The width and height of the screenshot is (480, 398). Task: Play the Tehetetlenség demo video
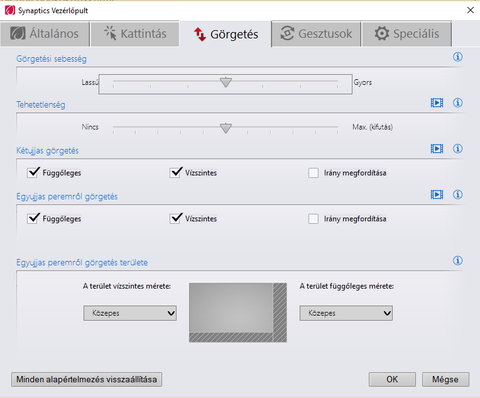(437, 103)
